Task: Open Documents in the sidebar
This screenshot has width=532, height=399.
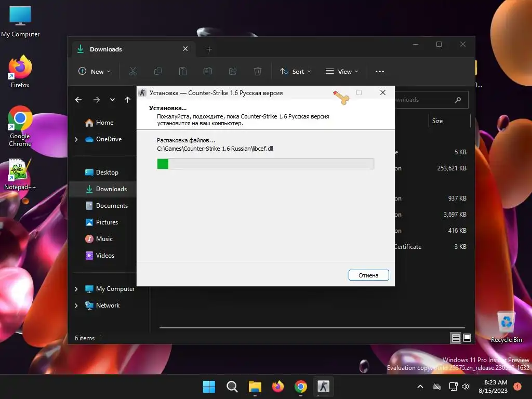Action: 107,206
